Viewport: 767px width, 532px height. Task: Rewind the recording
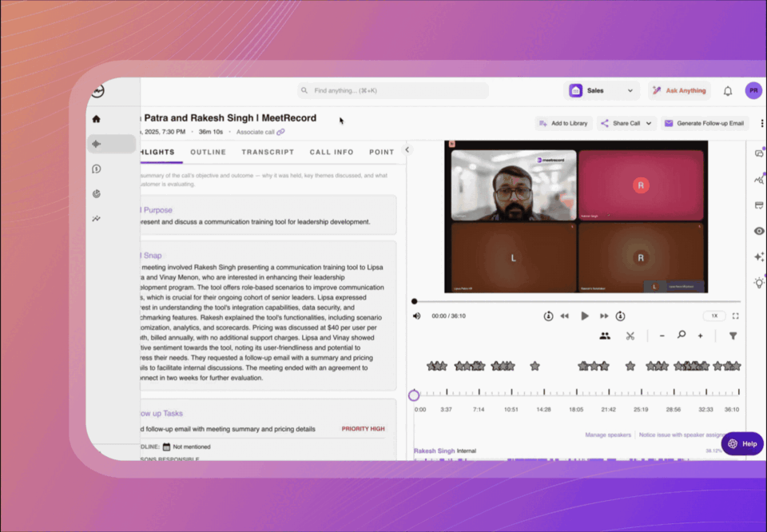(565, 316)
